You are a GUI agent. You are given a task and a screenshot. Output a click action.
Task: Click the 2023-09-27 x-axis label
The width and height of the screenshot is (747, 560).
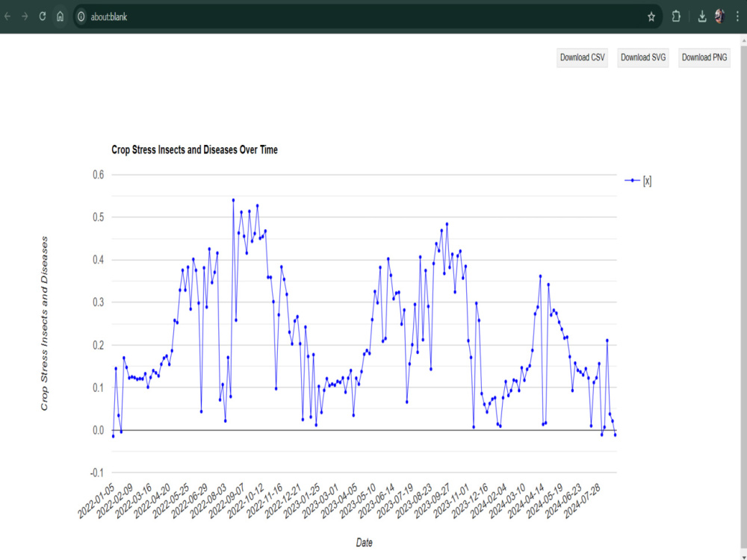433,500
